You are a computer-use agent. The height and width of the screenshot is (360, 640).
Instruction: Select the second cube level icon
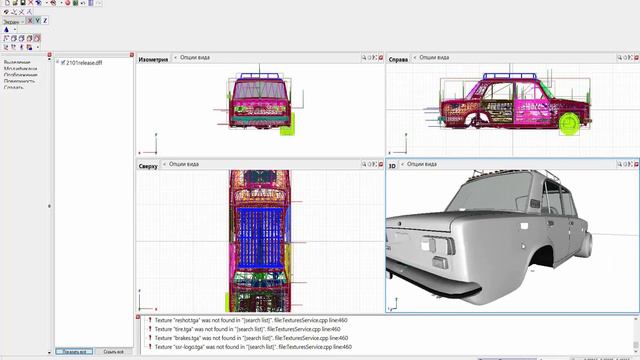[14, 38]
